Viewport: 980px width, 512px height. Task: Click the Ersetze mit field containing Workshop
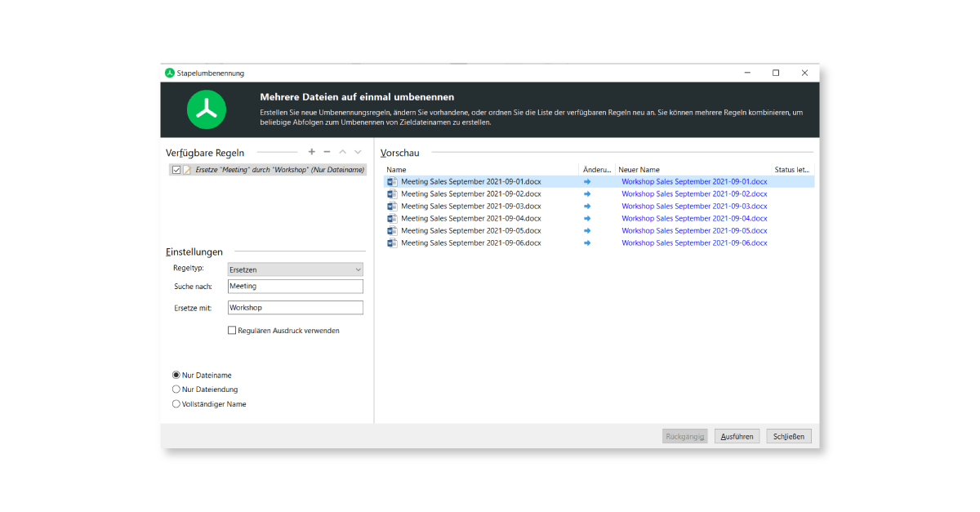coord(296,308)
